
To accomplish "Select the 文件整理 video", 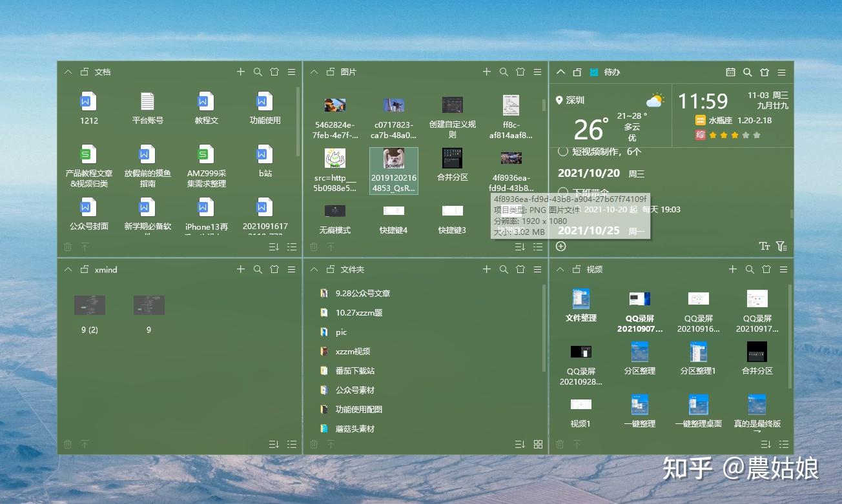I will click(581, 306).
